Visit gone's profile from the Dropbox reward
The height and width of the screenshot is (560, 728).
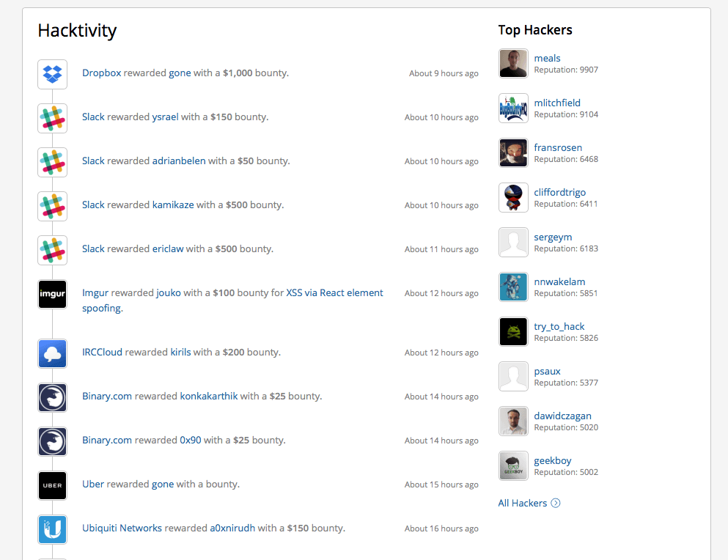(x=180, y=73)
